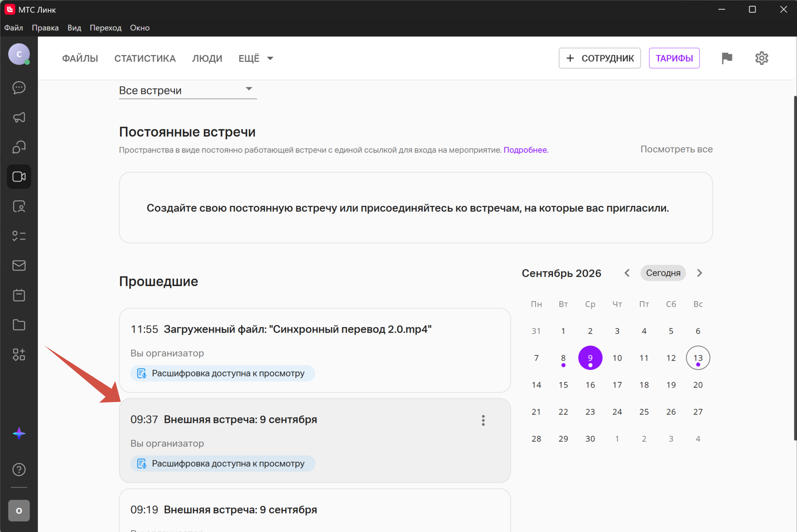This screenshot has height=532, width=797.
Task: Open the folder files icon in sidebar
Action: [19, 325]
